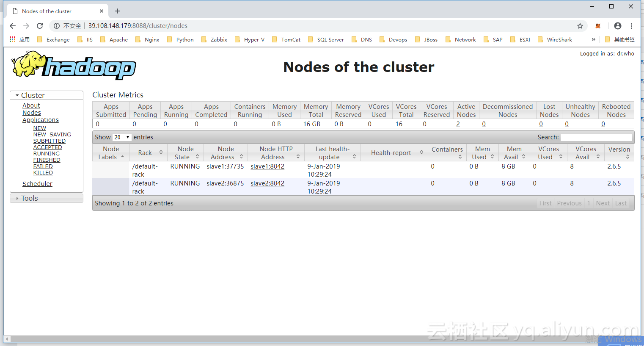Filter applications by SUBMITTED state
This screenshot has width=644, height=346.
[x=50, y=141]
